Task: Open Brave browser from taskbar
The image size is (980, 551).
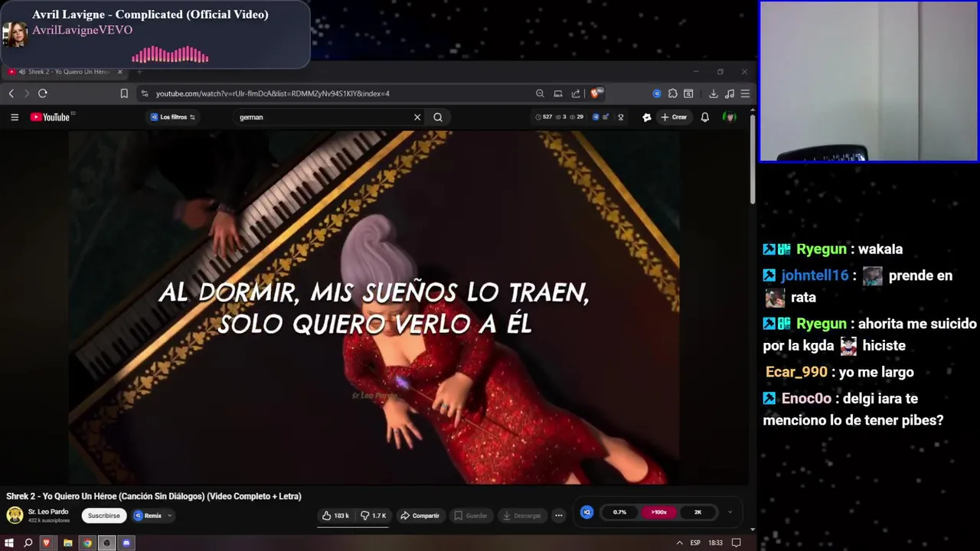Action: (47, 543)
